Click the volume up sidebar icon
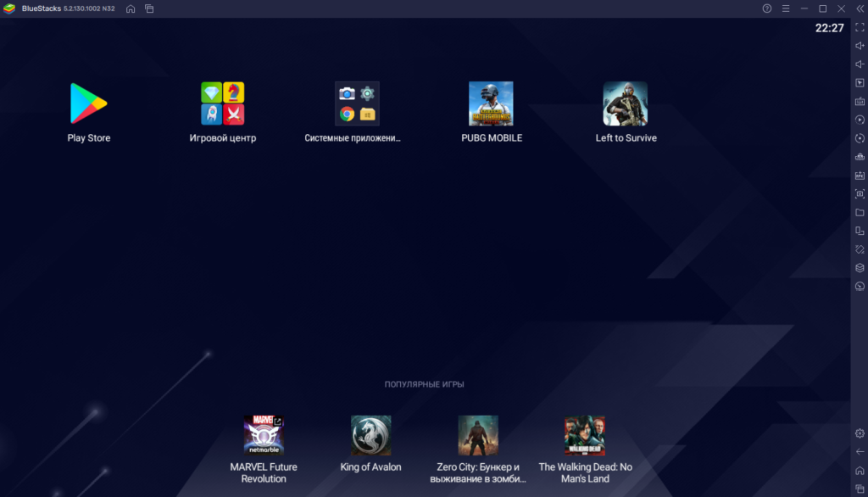This screenshot has height=497, width=868. tap(860, 46)
